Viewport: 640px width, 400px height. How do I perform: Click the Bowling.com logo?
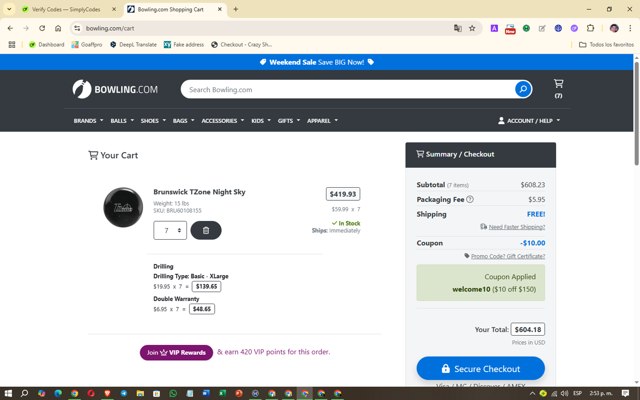coord(115,89)
